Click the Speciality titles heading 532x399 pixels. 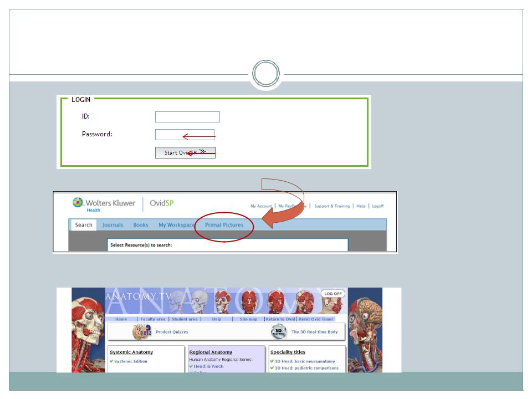coord(288,352)
